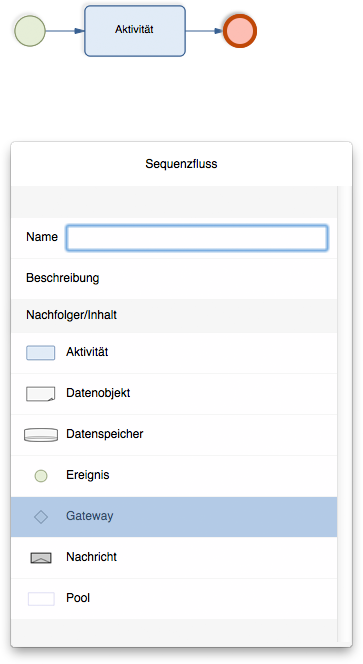
Task: Open the Beschreibung row
Action: click(x=174, y=278)
